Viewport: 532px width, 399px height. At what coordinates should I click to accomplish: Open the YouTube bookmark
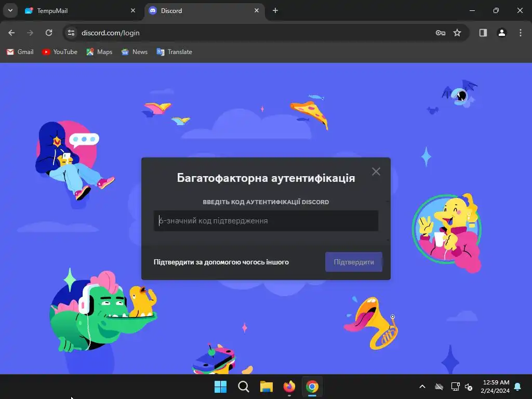pyautogui.click(x=60, y=52)
